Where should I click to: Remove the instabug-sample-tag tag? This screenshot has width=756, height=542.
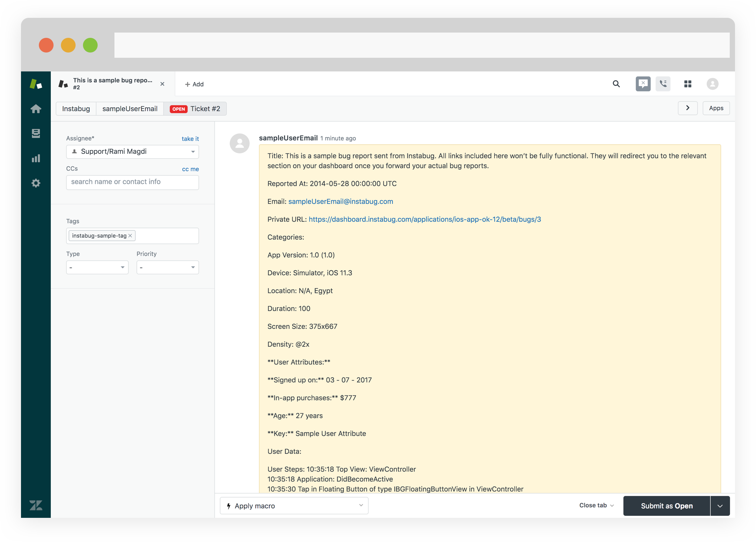click(130, 236)
